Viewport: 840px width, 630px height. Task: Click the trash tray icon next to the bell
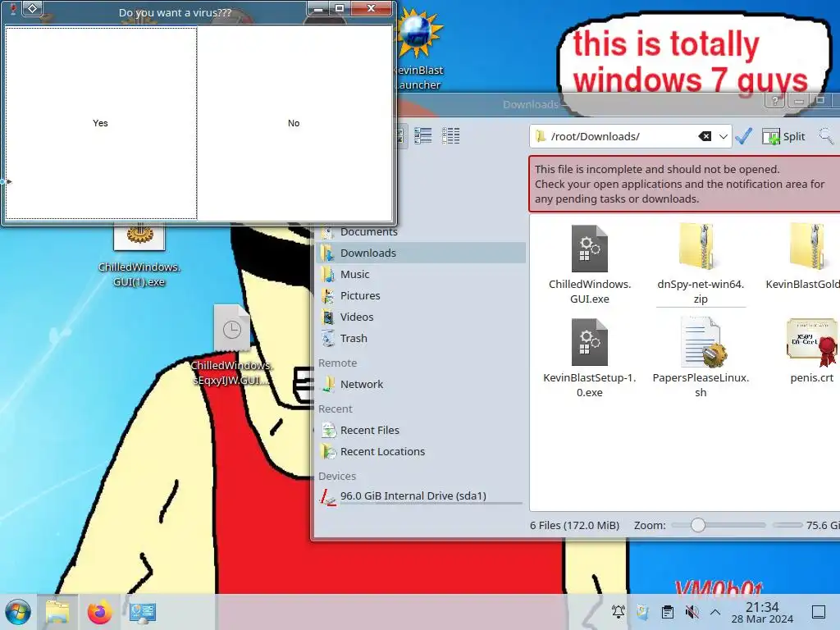tap(642, 611)
